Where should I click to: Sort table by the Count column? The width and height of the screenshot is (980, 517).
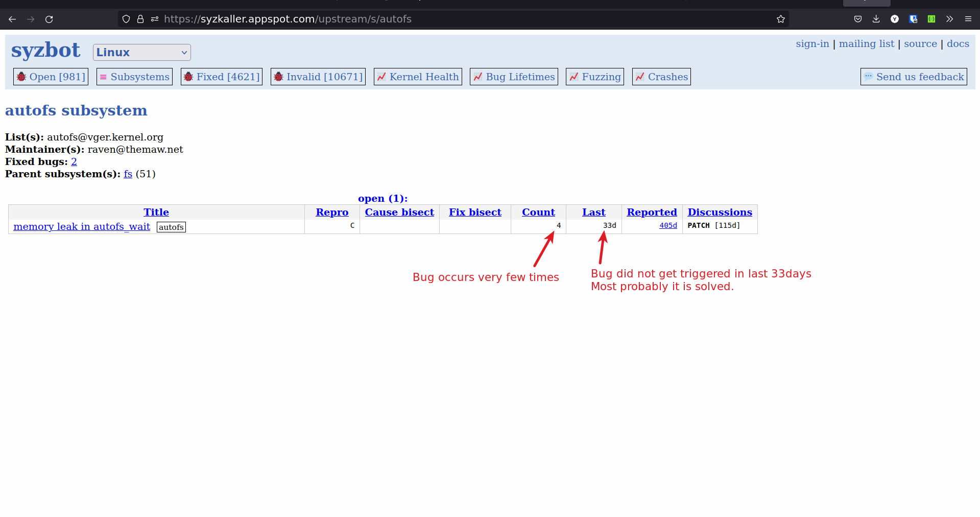pos(538,212)
